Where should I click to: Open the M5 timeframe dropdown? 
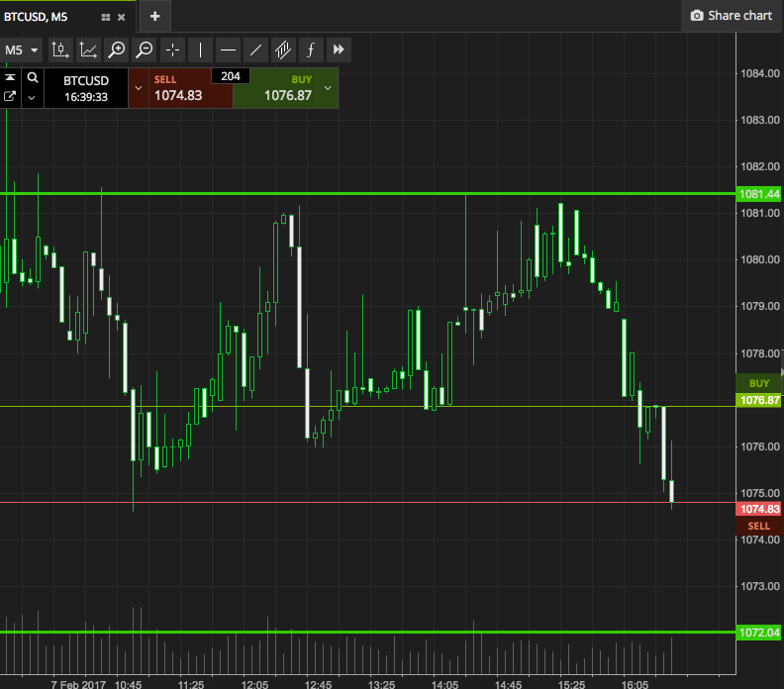[22, 49]
